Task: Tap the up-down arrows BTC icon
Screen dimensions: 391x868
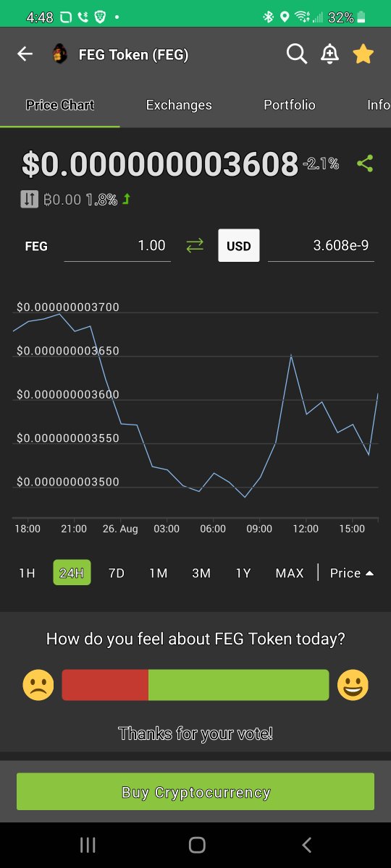Action: click(29, 199)
